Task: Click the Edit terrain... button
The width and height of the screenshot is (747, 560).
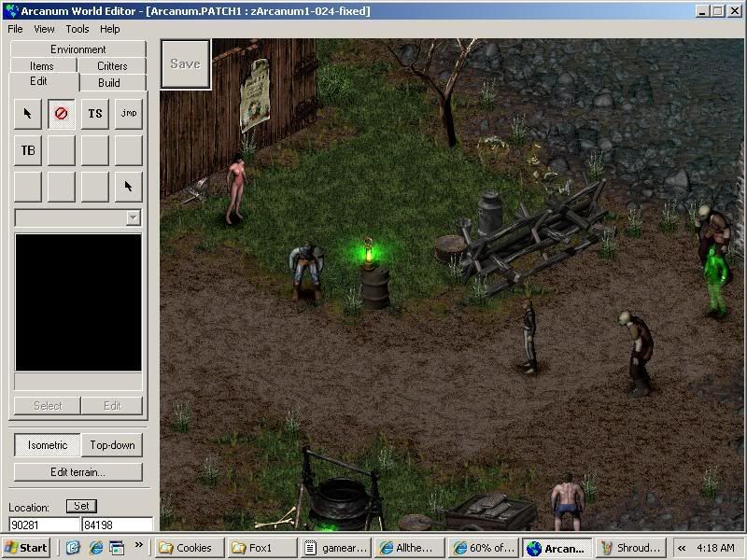Action: (78, 472)
